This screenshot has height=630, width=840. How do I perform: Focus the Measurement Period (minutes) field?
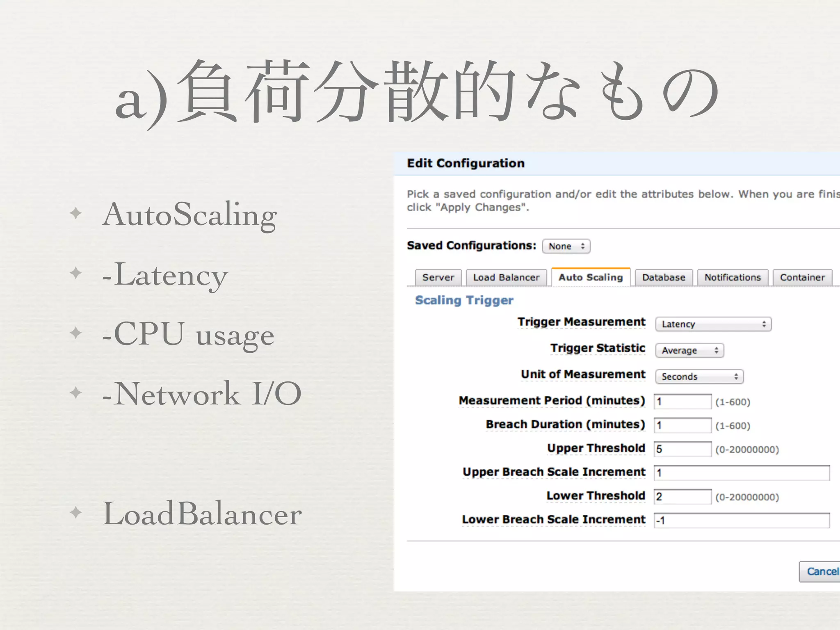pos(682,402)
